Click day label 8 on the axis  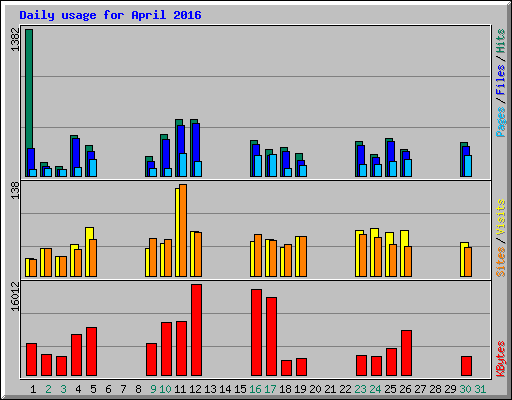(138, 389)
